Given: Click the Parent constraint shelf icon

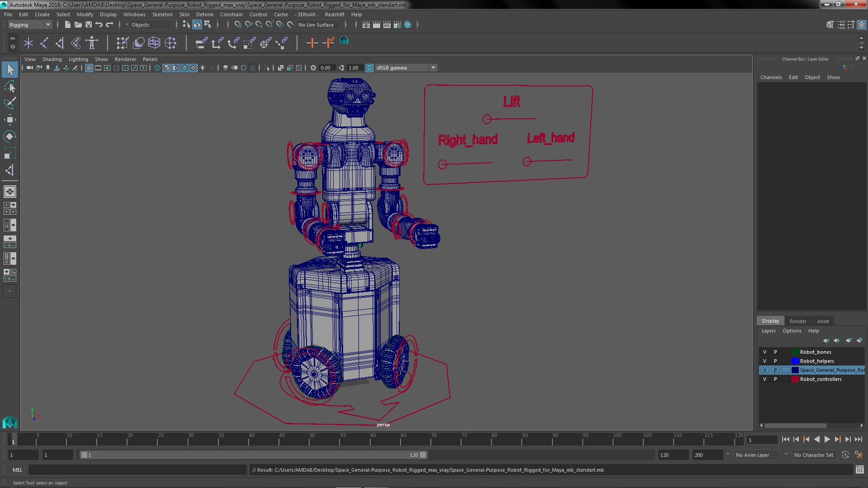Looking at the screenshot, I should pos(201,43).
